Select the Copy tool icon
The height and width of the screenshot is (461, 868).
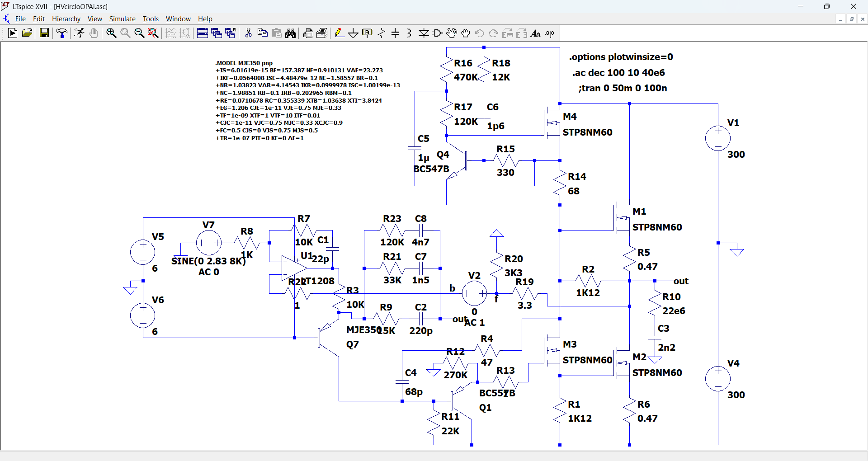(x=262, y=33)
